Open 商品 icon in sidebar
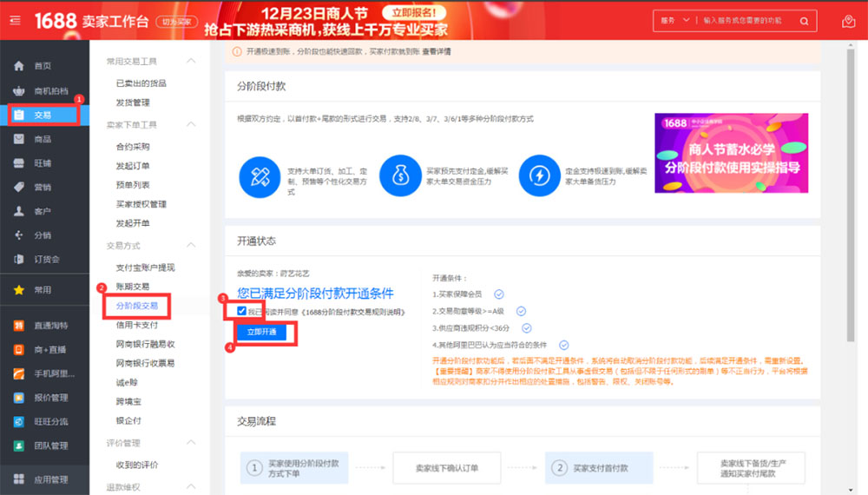 (x=19, y=139)
